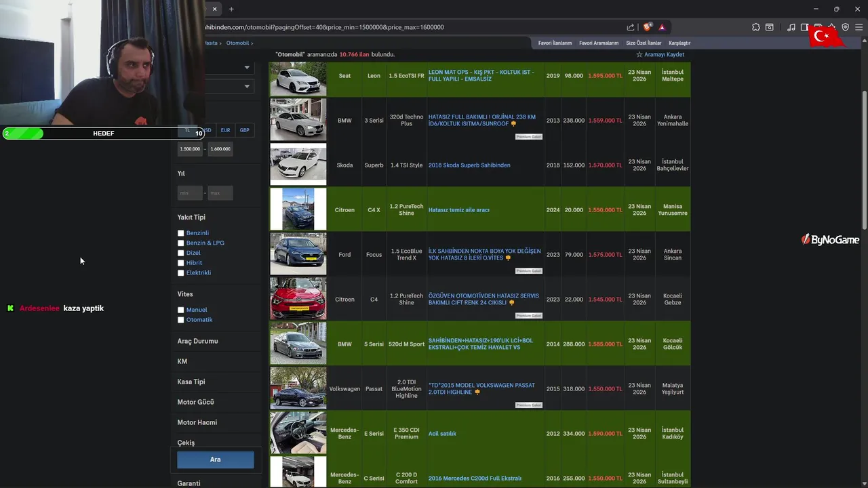Click the blue Ara search button
The image size is (868, 488).
(x=216, y=460)
